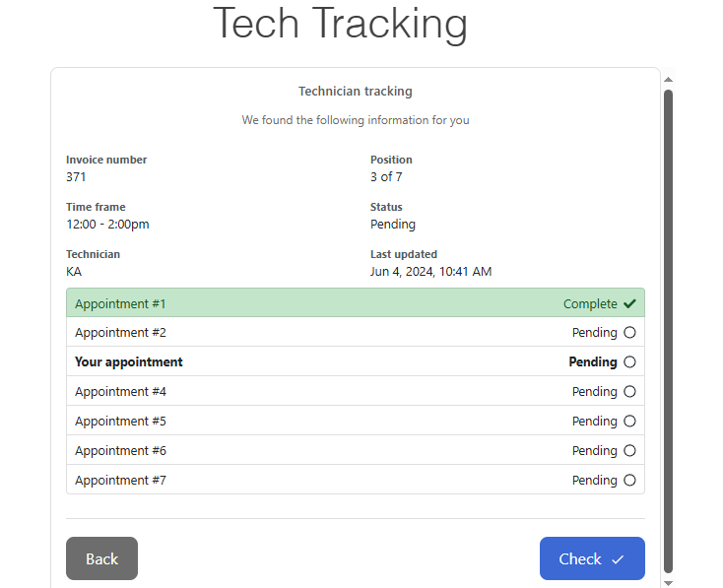Click the scrollbar up arrow

click(x=669, y=79)
